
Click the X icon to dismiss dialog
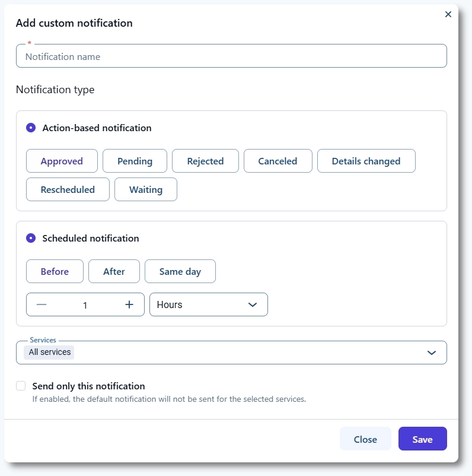448,14
